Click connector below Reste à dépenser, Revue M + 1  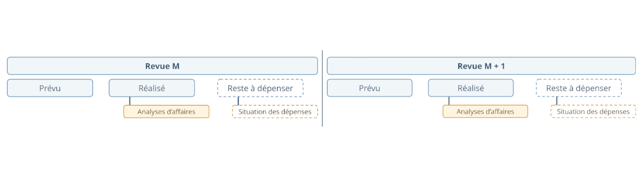point(557,101)
